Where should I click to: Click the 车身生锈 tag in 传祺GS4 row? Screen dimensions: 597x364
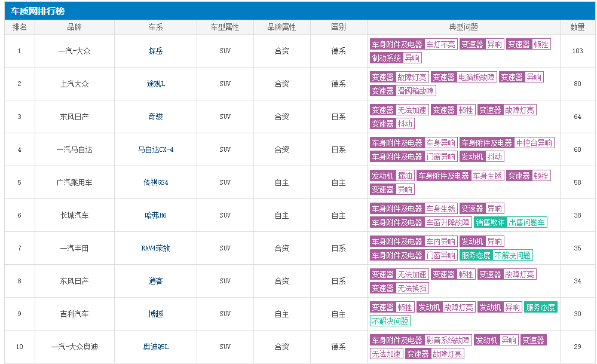coord(488,176)
